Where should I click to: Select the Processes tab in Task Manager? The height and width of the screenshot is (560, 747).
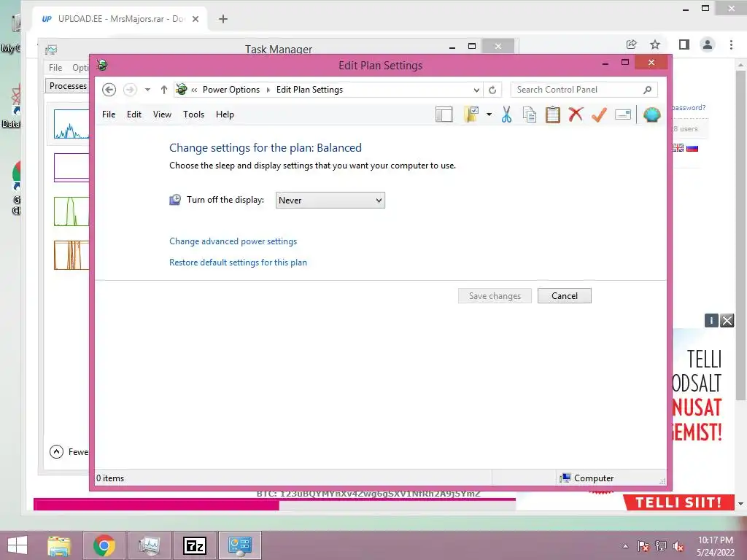[68, 86]
